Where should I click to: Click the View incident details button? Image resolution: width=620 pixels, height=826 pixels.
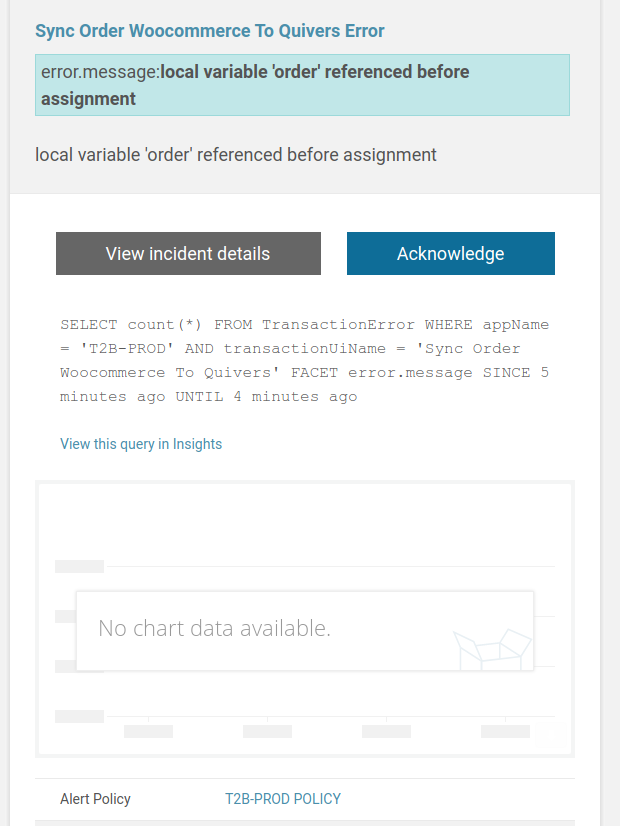pos(188,254)
